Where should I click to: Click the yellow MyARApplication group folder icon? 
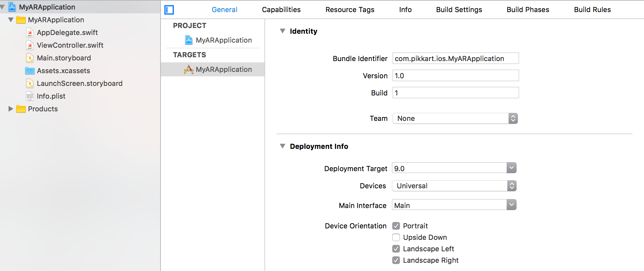click(x=21, y=20)
